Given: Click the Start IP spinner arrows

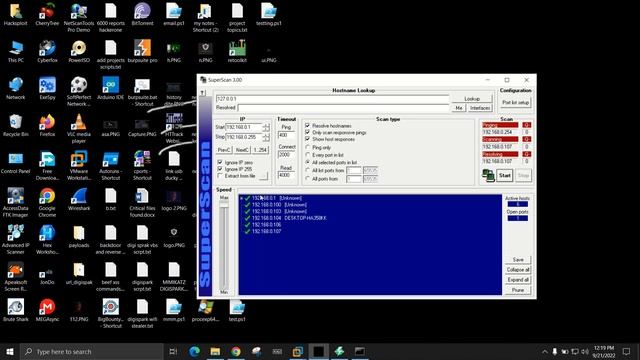Looking at the screenshot, I should pyautogui.click(x=266, y=127).
